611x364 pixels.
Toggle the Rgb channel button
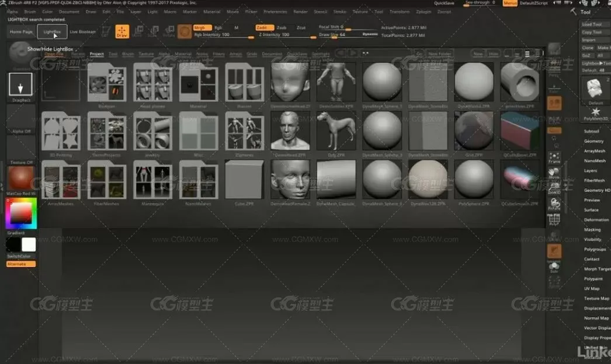click(218, 27)
